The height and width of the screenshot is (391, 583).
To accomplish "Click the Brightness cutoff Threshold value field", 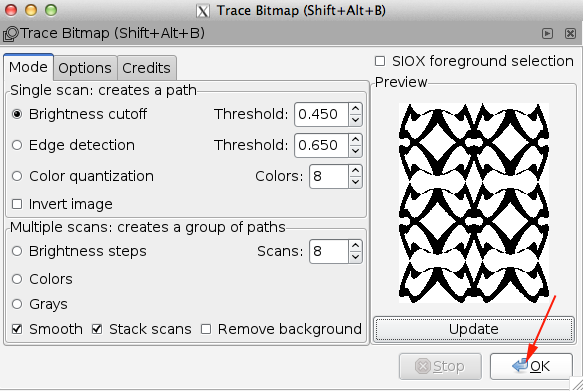I will [322, 114].
